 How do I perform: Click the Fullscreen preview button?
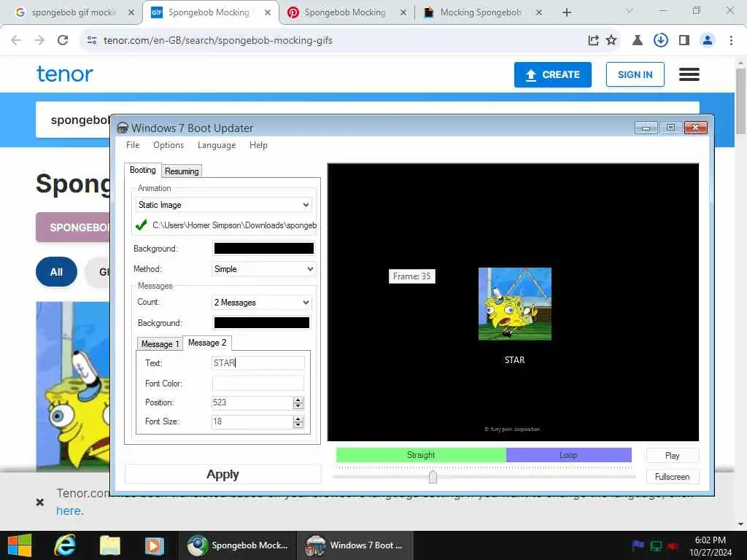pos(672,477)
